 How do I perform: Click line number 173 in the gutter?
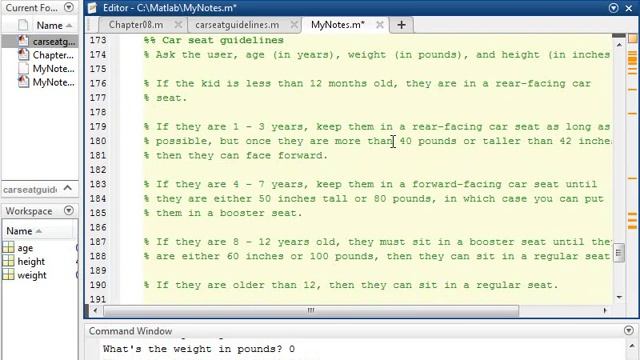point(98,40)
